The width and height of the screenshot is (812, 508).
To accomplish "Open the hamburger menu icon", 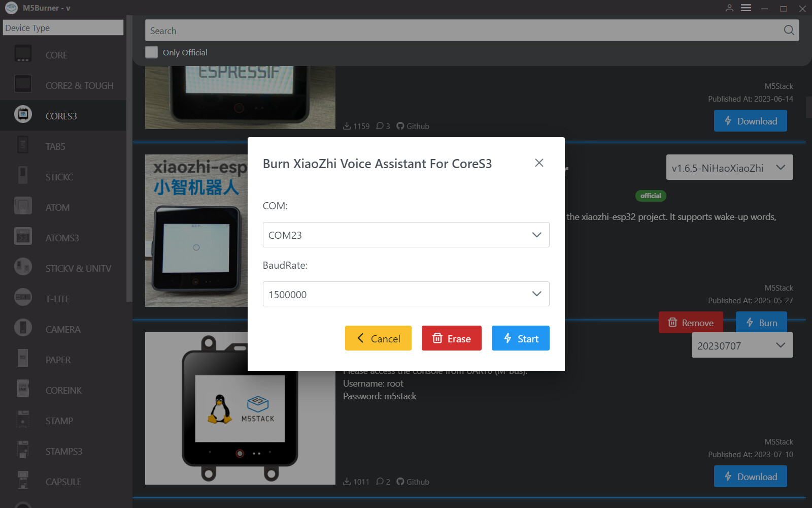I will pos(746,8).
